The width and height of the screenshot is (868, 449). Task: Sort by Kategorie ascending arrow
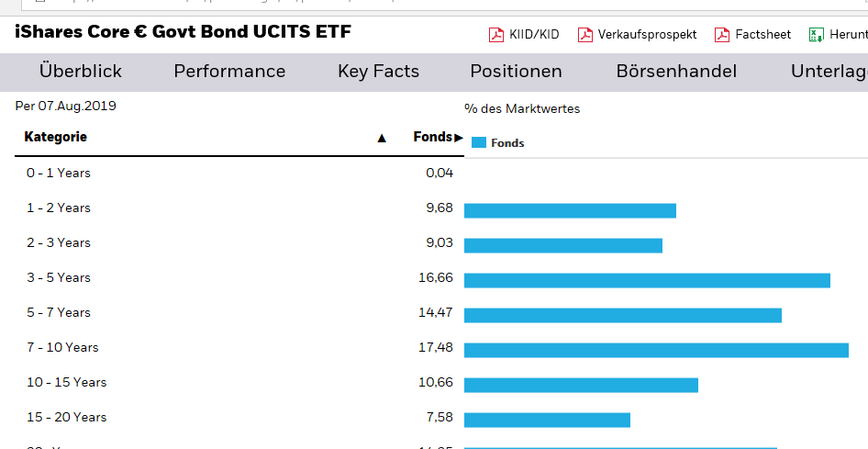coord(382,138)
